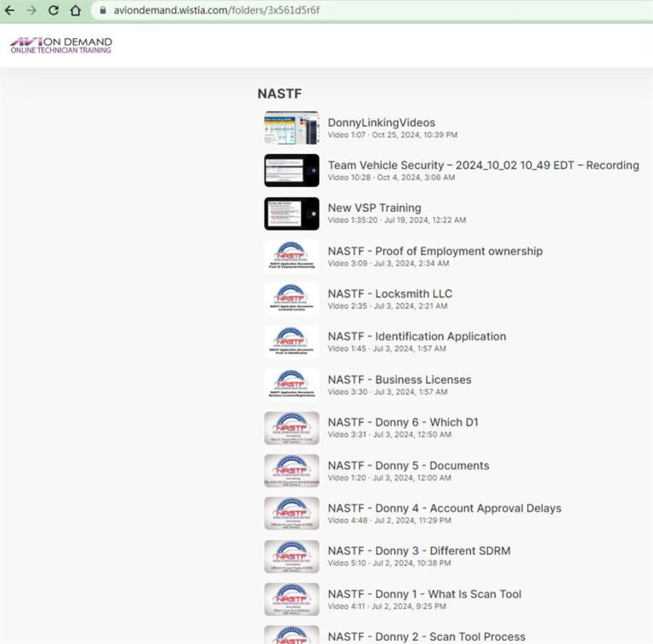Open DonnyLinkingVideos thumbnail
Image resolution: width=653 pixels, height=644 pixels.
point(292,128)
